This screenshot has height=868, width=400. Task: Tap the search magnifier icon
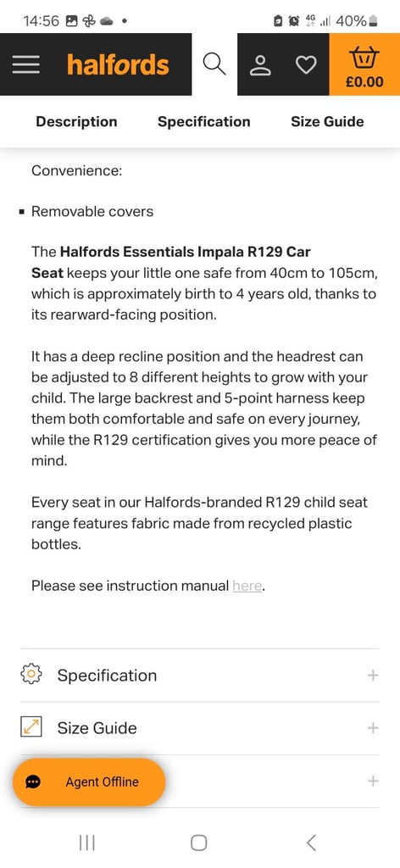[x=214, y=64]
